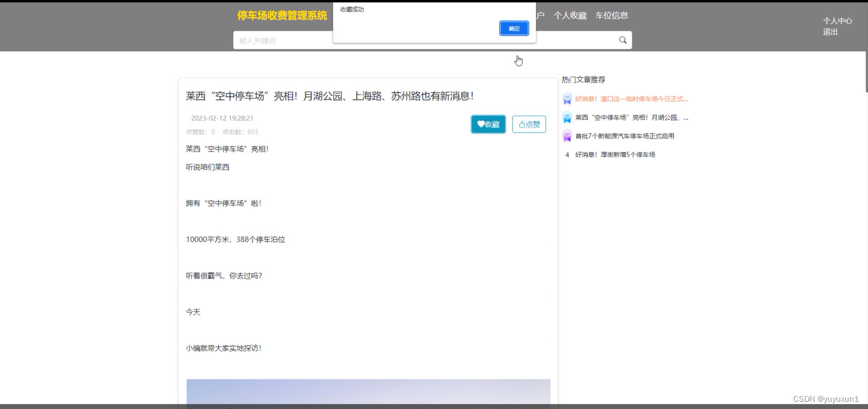Click the 点赞数：0 counter text
Image resolution: width=868 pixels, height=409 pixels.
tap(200, 132)
